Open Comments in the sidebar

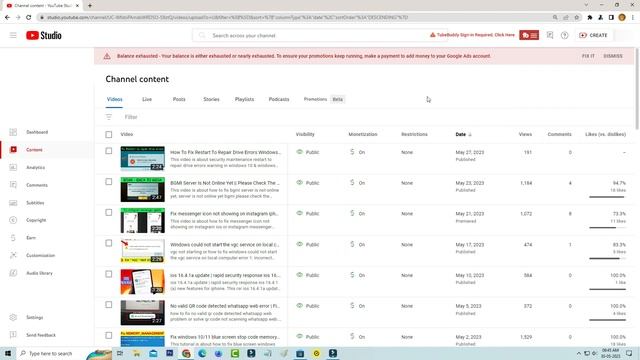37,185
